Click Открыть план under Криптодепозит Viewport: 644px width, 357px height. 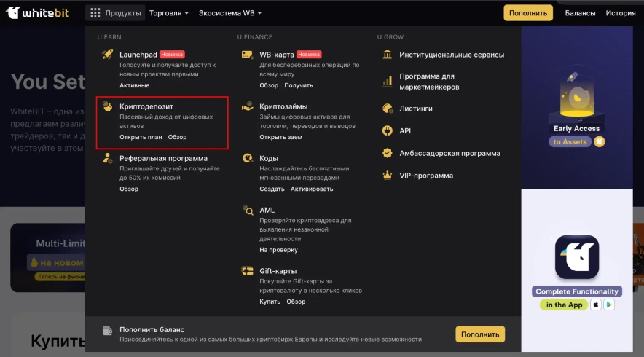[139, 137]
